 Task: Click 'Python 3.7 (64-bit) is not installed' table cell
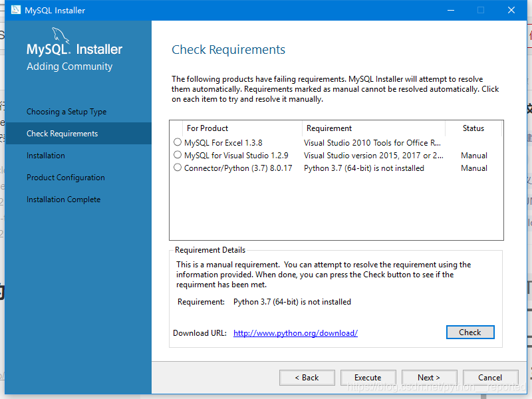[364, 168]
